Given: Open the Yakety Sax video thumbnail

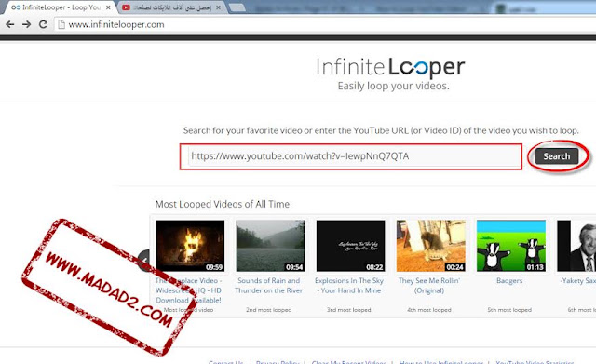Looking at the screenshot, I should 576,246.
